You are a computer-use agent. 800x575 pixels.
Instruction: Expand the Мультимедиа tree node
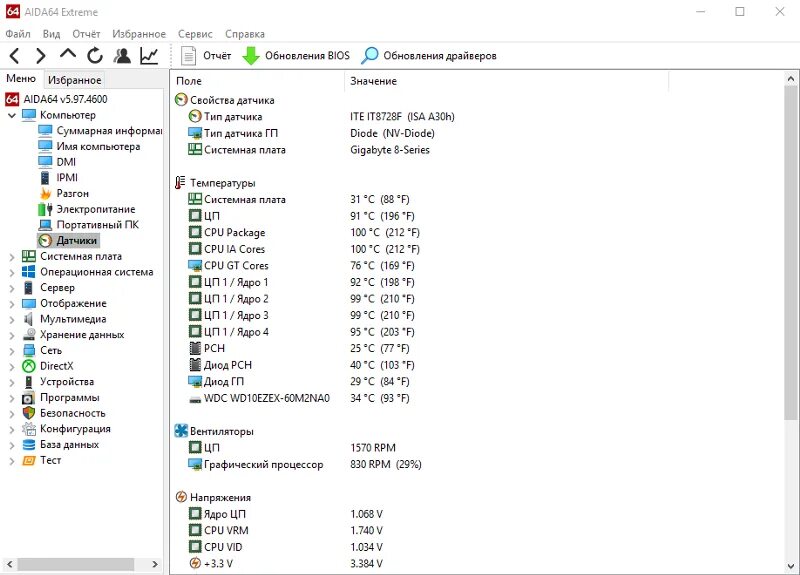pos(12,320)
